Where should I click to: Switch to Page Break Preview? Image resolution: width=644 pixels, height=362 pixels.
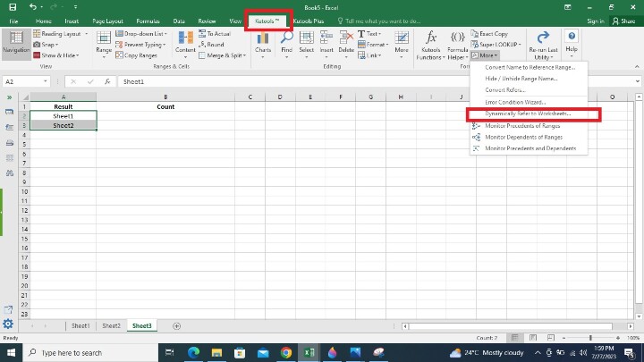point(551,338)
